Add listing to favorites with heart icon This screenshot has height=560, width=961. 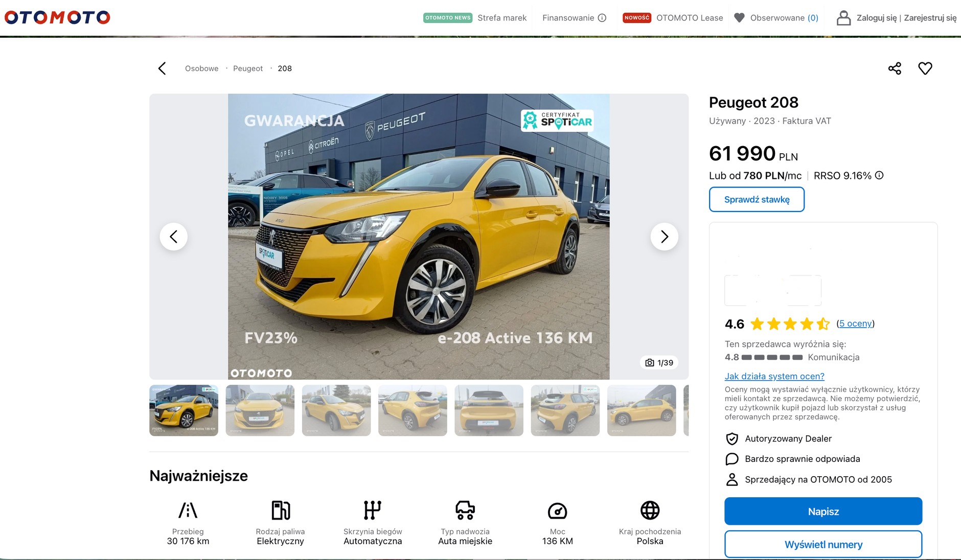click(925, 68)
